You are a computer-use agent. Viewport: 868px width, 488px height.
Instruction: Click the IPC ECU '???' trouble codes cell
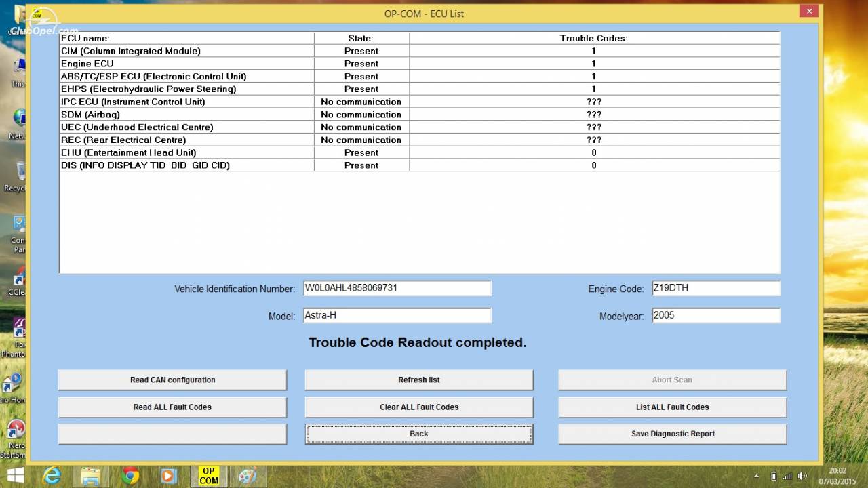coord(594,102)
